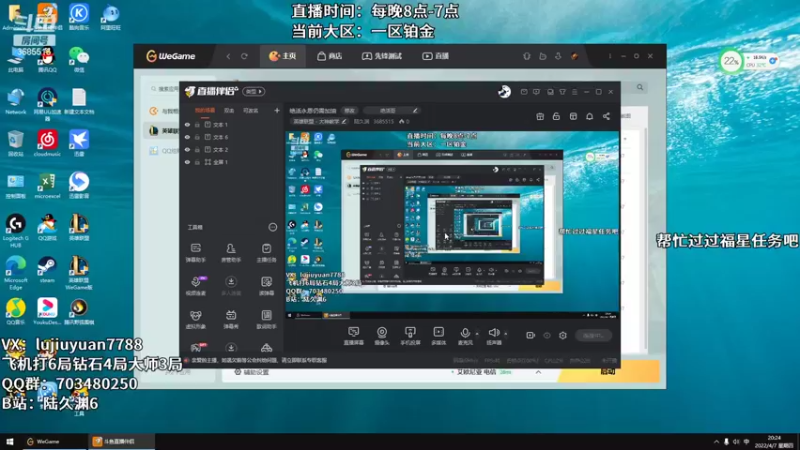800x450 pixels.
Task: Expand microphone options arrow
Action: click(x=477, y=334)
